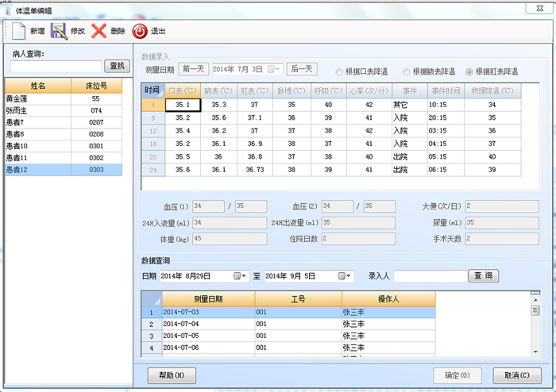Click the 取消(C) button
The image size is (556, 392).
click(x=517, y=375)
